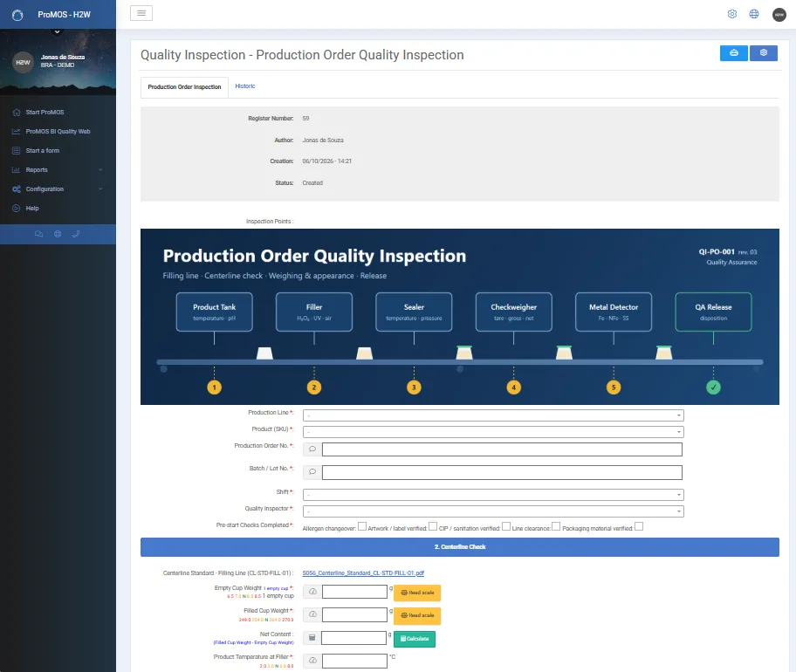Click the Production Order No. input field

click(502, 449)
